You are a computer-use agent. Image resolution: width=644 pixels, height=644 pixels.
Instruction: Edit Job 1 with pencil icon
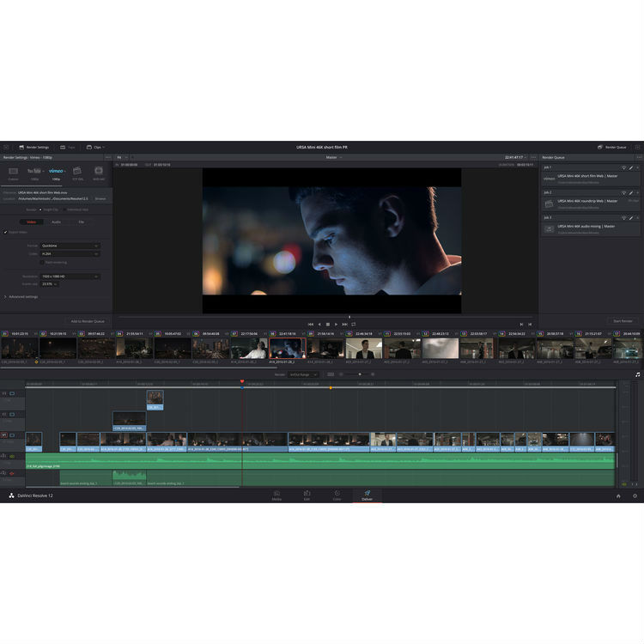click(631, 168)
